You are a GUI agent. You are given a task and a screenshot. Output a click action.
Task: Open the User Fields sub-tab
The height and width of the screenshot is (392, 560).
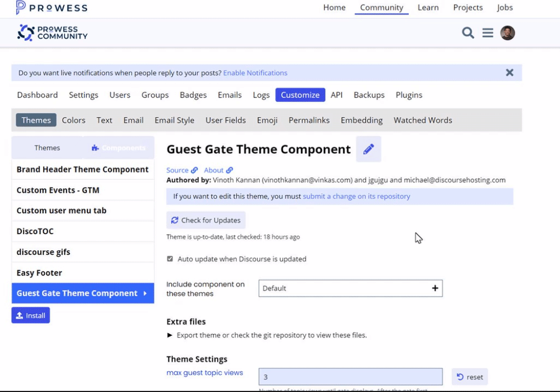pos(226,120)
